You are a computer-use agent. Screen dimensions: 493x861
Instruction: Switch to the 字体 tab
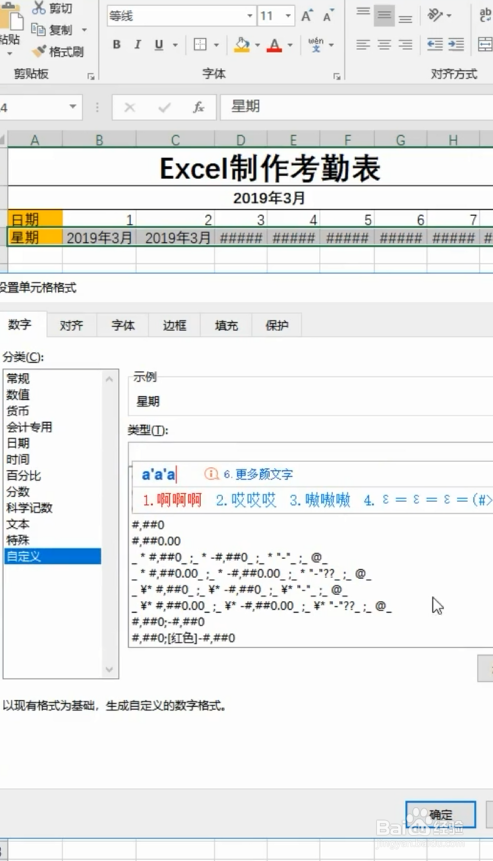click(123, 325)
